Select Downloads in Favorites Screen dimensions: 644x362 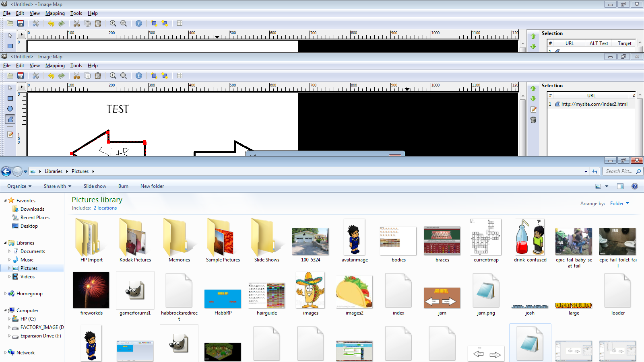pos(32,209)
